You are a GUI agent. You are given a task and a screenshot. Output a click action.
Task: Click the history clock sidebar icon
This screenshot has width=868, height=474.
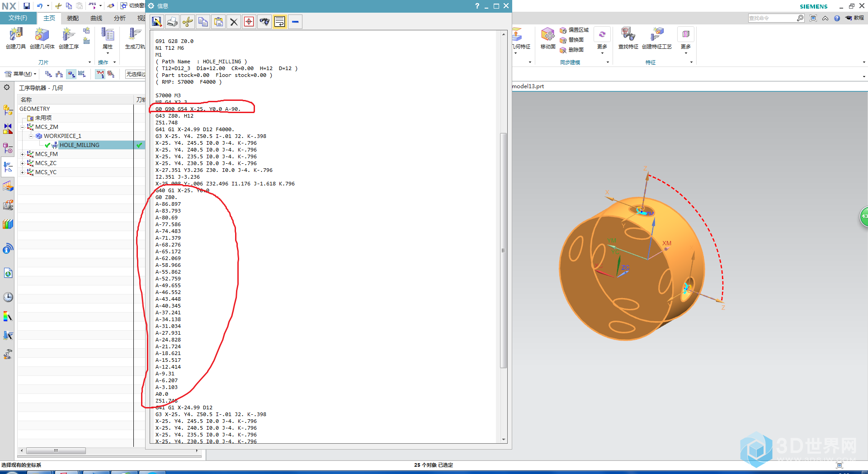[x=8, y=297]
